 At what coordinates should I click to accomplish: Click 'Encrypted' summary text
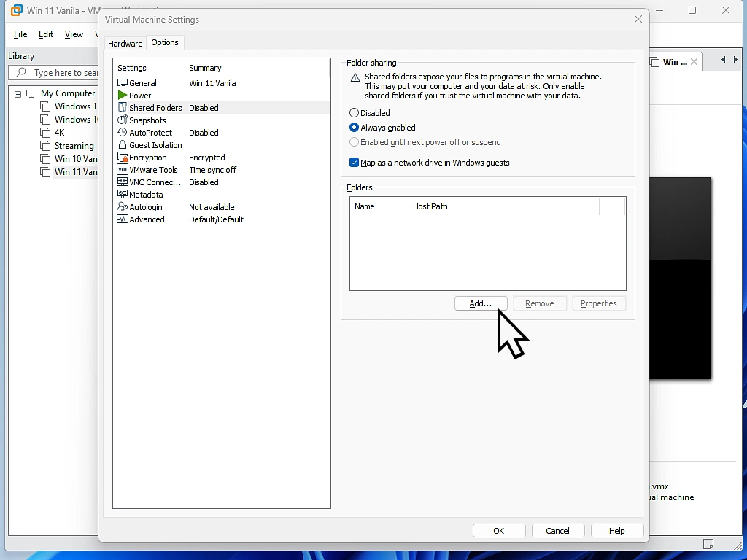206,157
